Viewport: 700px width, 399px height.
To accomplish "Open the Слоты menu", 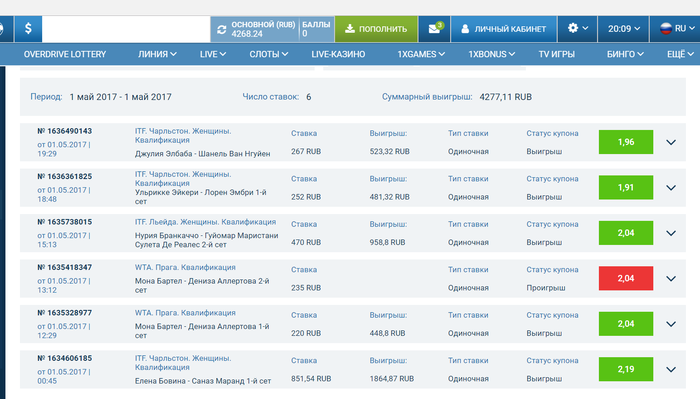I will [x=268, y=54].
